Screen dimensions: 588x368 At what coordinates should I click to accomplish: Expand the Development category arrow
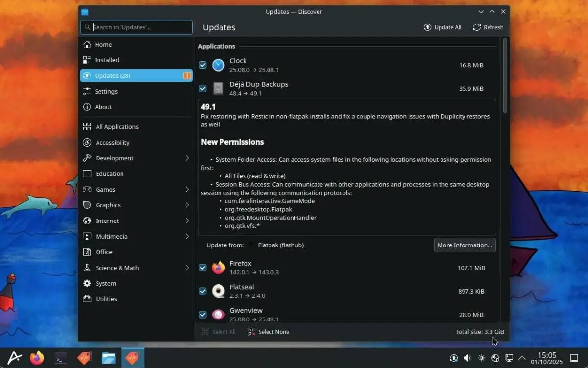pos(187,158)
